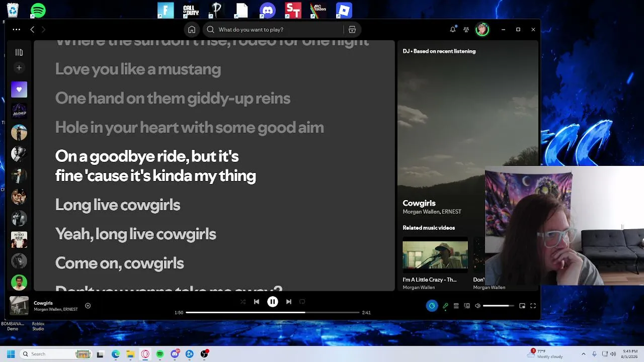Select the Recycle Bin desktop icon
This screenshot has width=644, height=362.
pos(12,10)
